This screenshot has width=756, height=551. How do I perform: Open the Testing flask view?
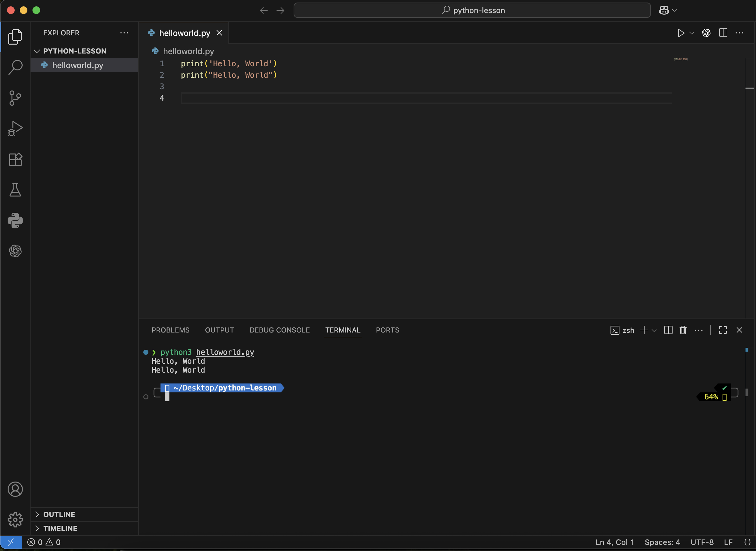tap(15, 190)
